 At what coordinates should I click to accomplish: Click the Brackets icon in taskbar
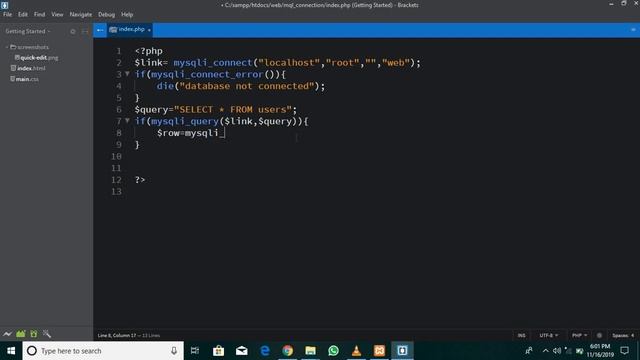pos(402,351)
